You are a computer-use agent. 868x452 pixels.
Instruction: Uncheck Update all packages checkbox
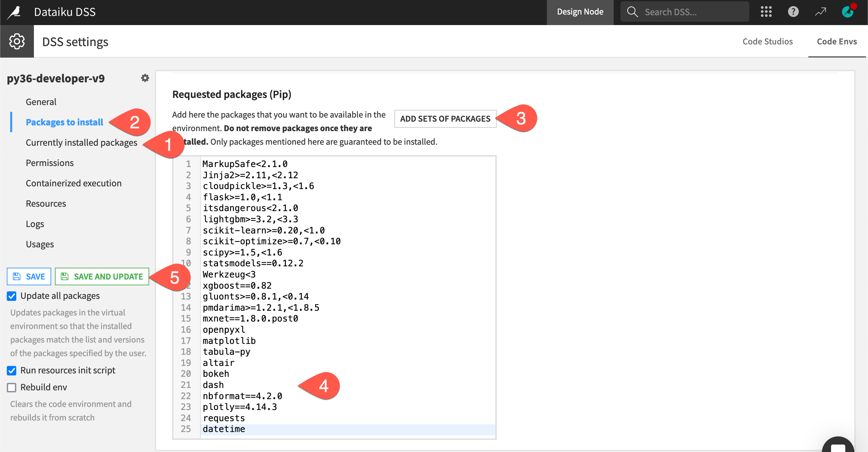[x=12, y=296]
